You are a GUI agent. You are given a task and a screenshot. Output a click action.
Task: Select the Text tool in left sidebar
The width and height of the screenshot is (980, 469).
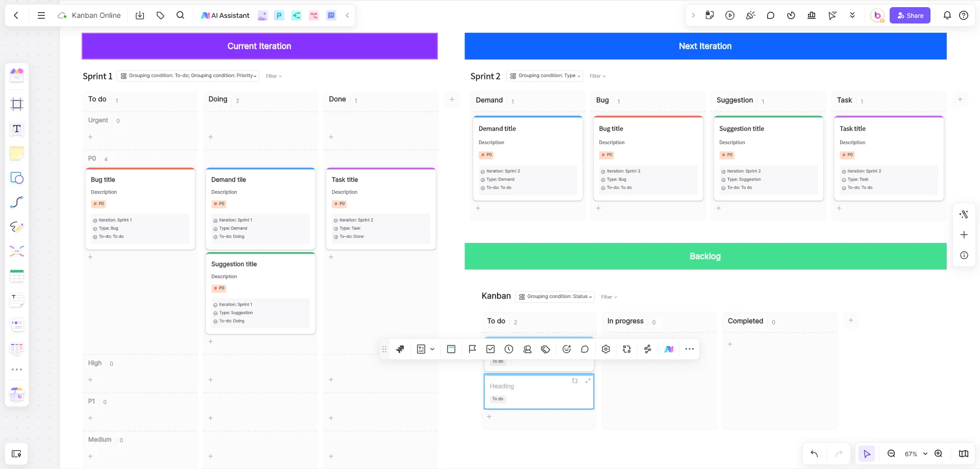(17, 129)
